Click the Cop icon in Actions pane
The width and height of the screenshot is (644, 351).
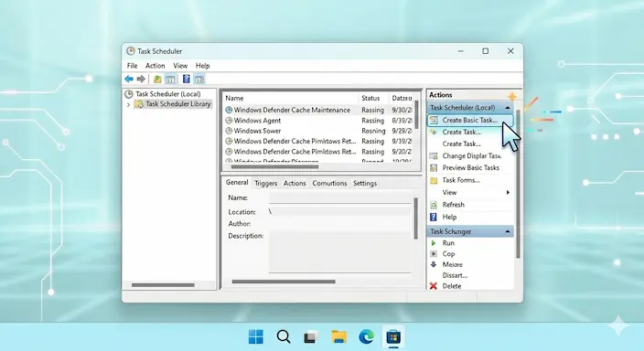point(434,254)
